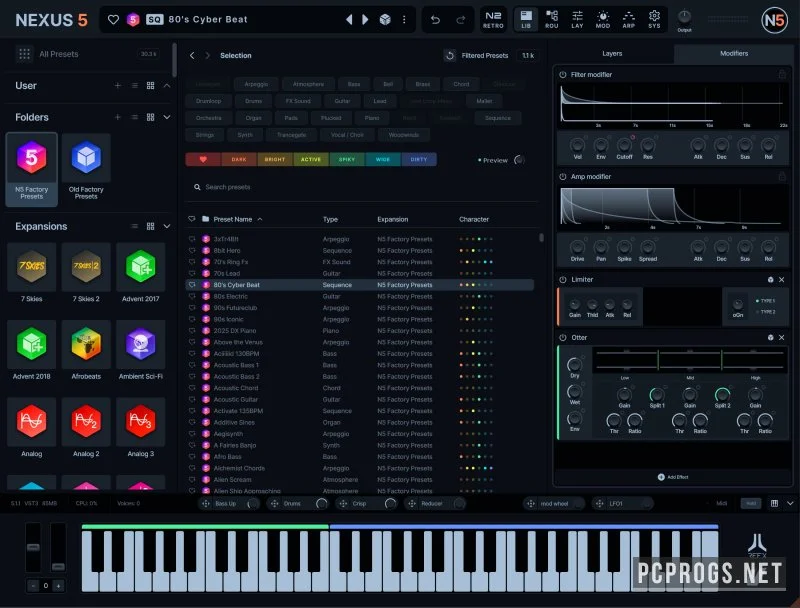The width and height of the screenshot is (800, 608).
Task: Filter presets by the Atmosphere category
Action: click(x=308, y=84)
